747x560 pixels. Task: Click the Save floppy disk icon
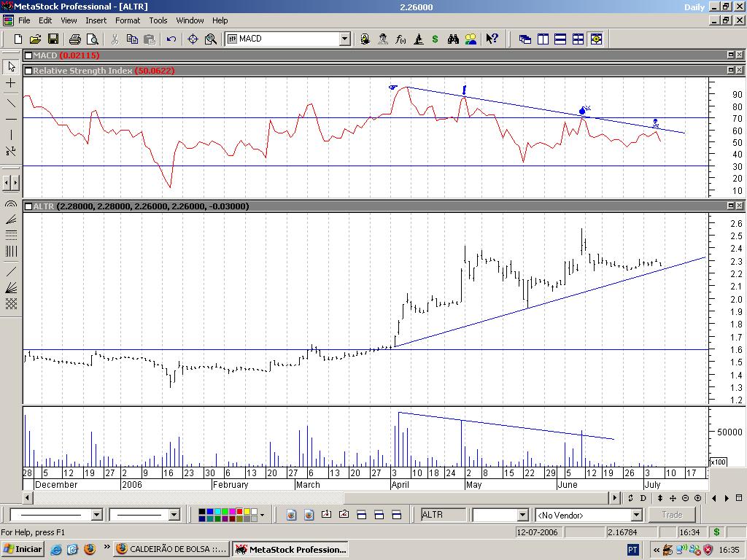(x=53, y=39)
